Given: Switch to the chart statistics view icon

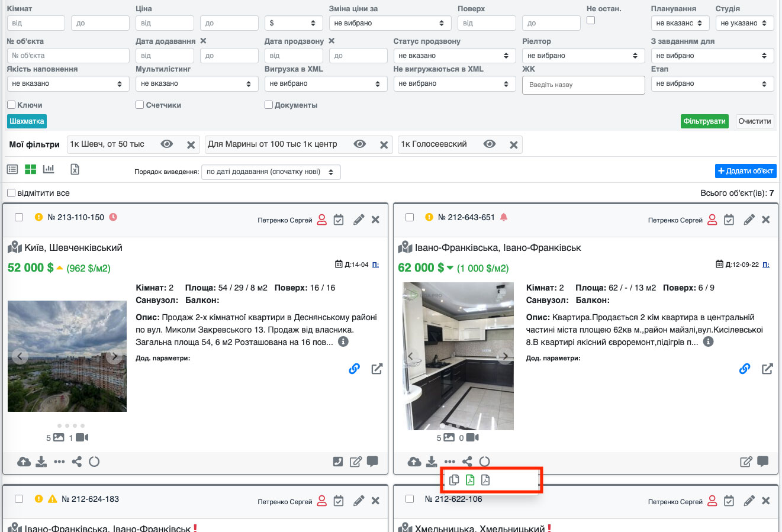Looking at the screenshot, I should (x=49, y=169).
